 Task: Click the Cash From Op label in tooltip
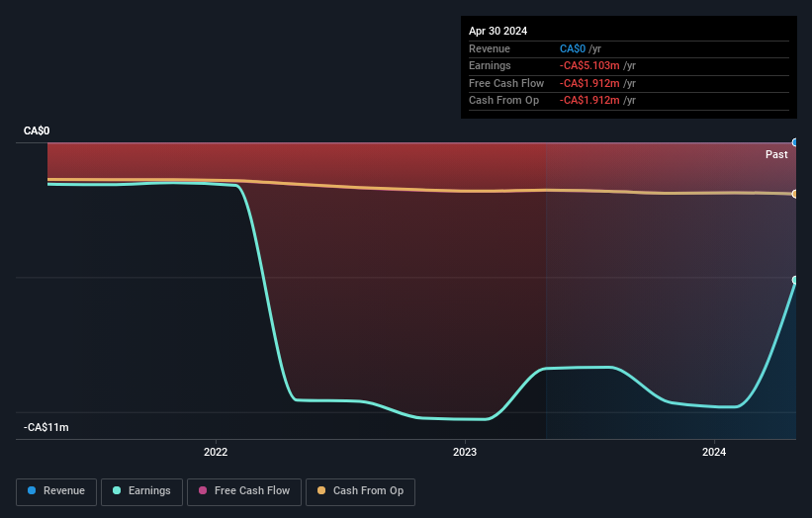503,101
